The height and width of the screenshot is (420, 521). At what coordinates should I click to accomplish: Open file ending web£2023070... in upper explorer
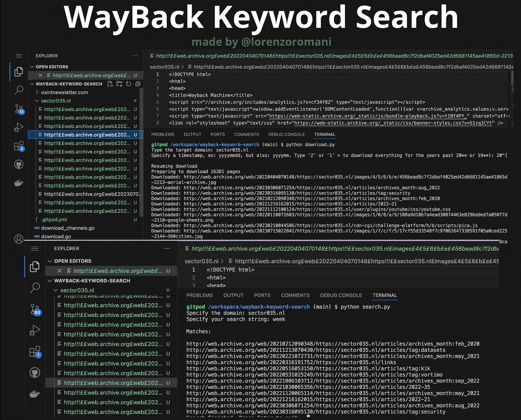point(93,194)
